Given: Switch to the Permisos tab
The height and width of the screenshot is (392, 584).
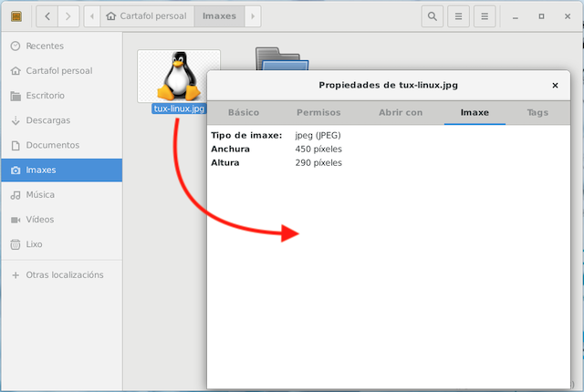Looking at the screenshot, I should [x=318, y=112].
